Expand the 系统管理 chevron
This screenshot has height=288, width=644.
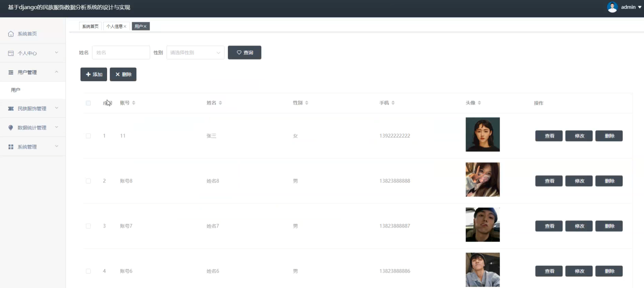[57, 146]
